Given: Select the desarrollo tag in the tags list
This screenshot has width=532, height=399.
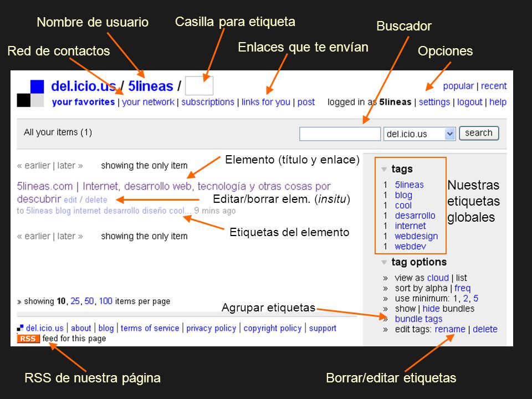Looking at the screenshot, I should click(x=415, y=216).
